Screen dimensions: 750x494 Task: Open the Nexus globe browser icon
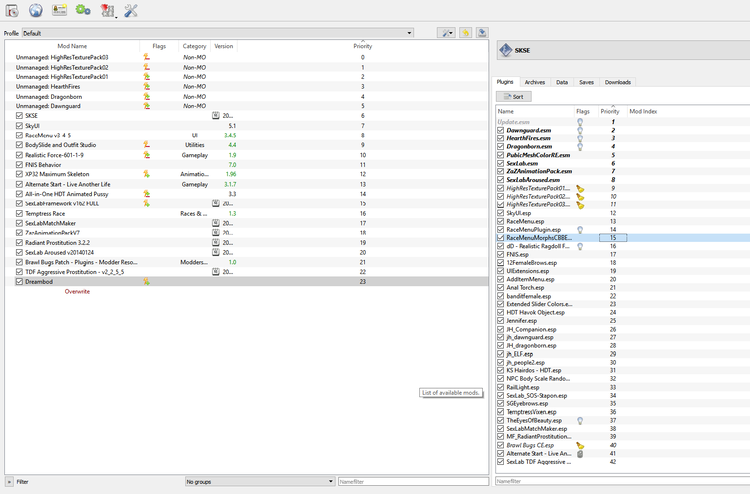point(35,10)
